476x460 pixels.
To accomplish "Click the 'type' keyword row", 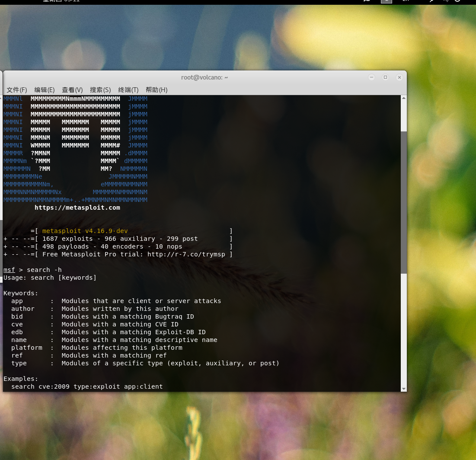I will click(x=145, y=364).
